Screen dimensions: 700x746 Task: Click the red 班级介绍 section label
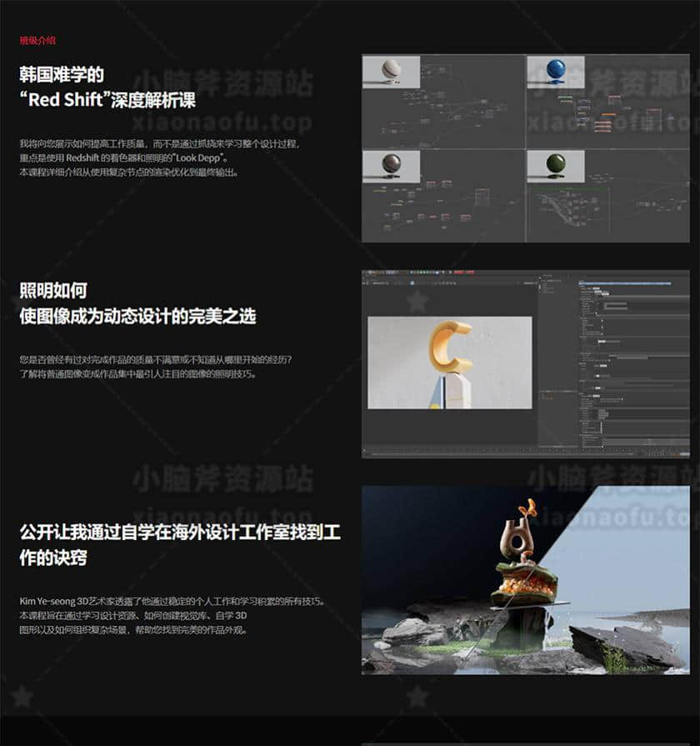pos(38,40)
